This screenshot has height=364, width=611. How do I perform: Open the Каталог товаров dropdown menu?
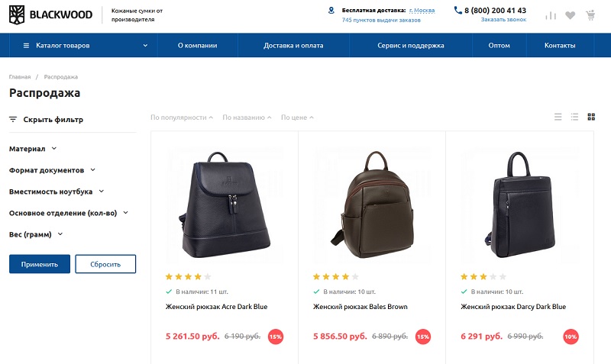(x=84, y=46)
